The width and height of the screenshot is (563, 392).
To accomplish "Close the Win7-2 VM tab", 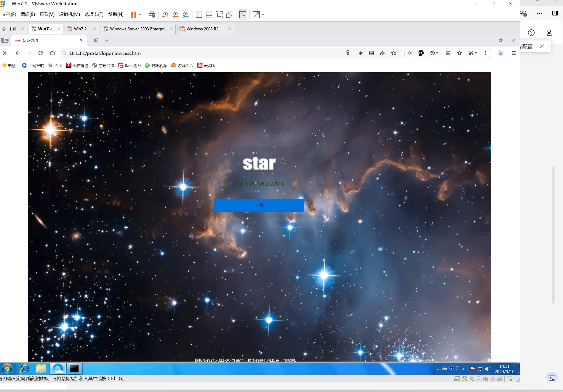I will 95,29.
